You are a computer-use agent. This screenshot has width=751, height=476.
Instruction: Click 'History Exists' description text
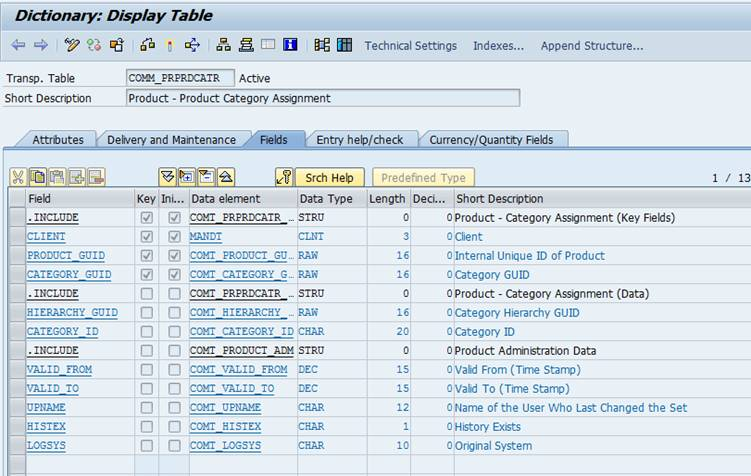pyautogui.click(x=488, y=427)
